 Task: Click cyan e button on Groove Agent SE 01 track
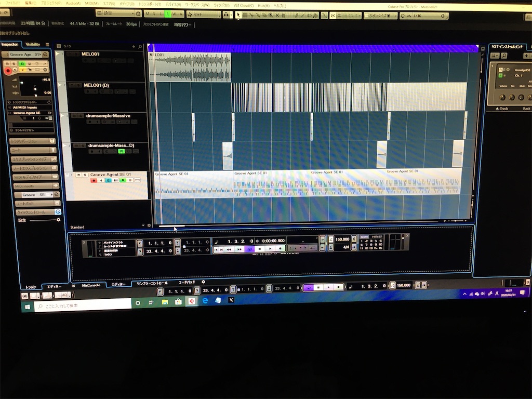(108, 180)
